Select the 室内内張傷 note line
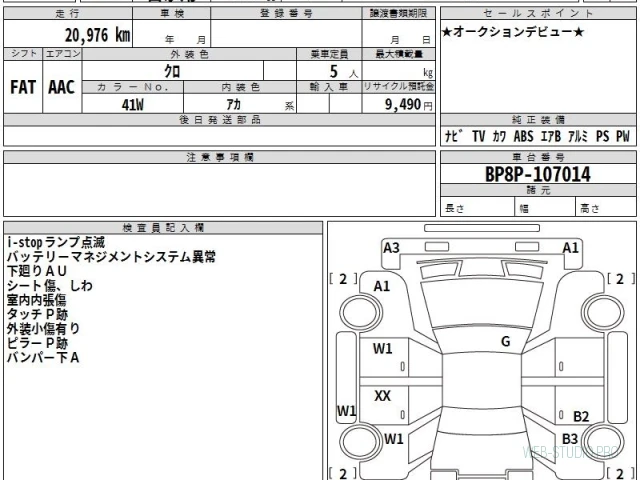Screen dimensions: 640x480 36,300
